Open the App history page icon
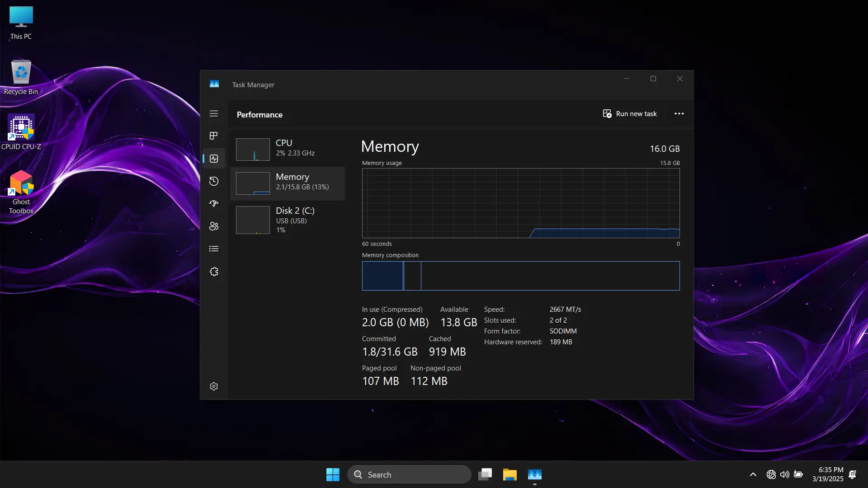Viewport: 868px width, 488px height. click(x=214, y=181)
